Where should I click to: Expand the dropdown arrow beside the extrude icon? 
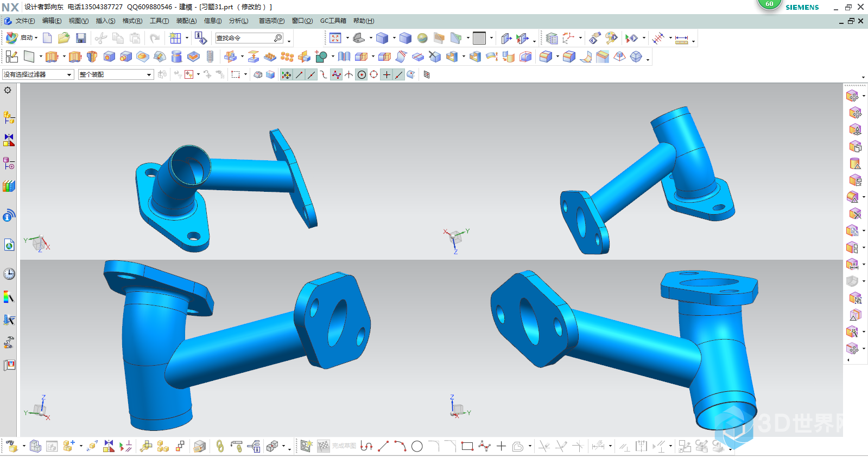point(64,57)
